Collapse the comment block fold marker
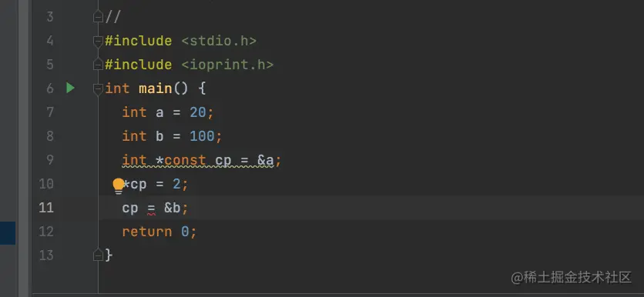This screenshot has width=644, height=297. coord(98,17)
